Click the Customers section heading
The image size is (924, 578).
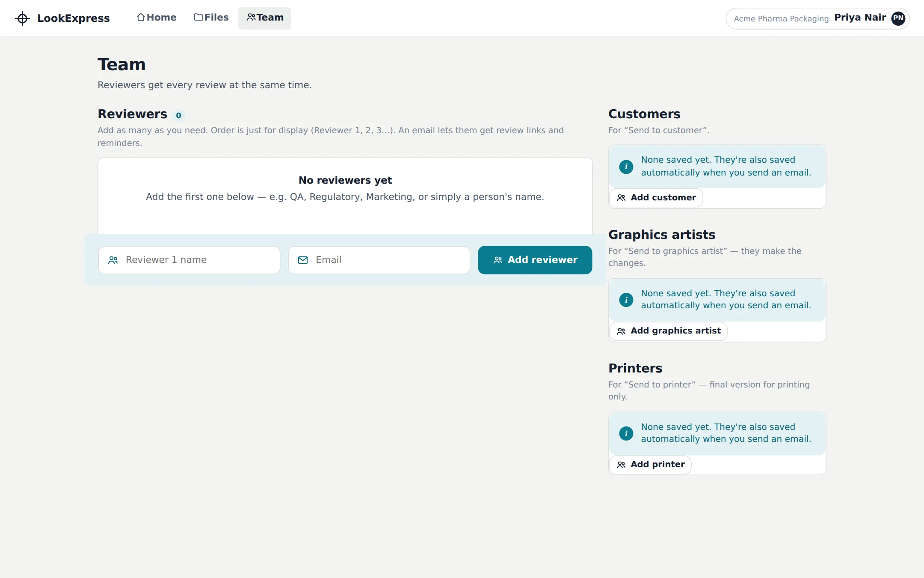pos(644,114)
